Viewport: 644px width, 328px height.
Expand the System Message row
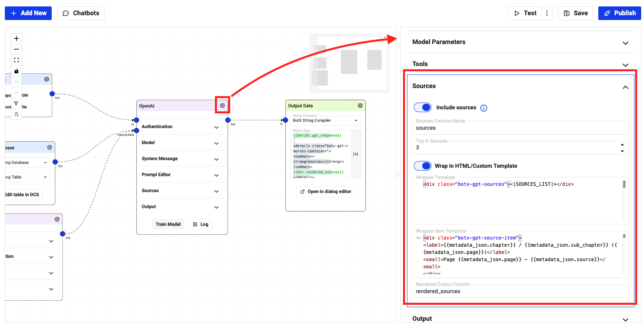[x=217, y=159]
